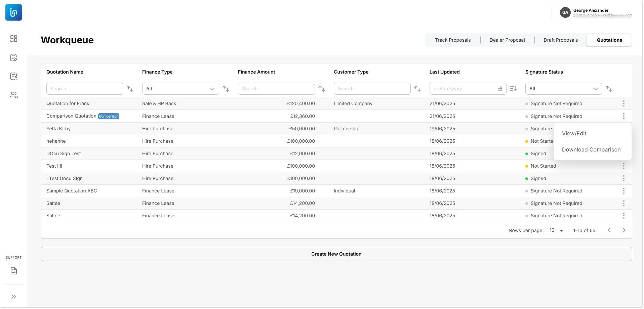Sort by Finance Type column

[226, 89]
